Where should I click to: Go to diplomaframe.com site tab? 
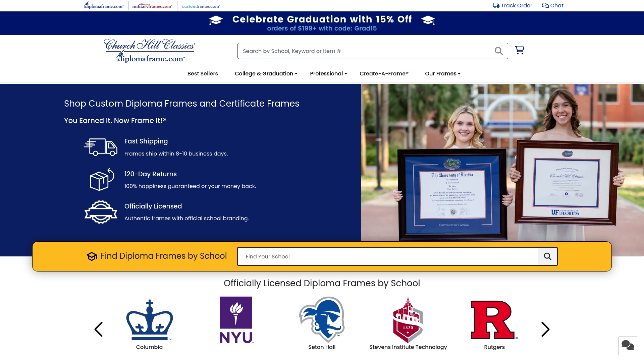(x=104, y=5)
